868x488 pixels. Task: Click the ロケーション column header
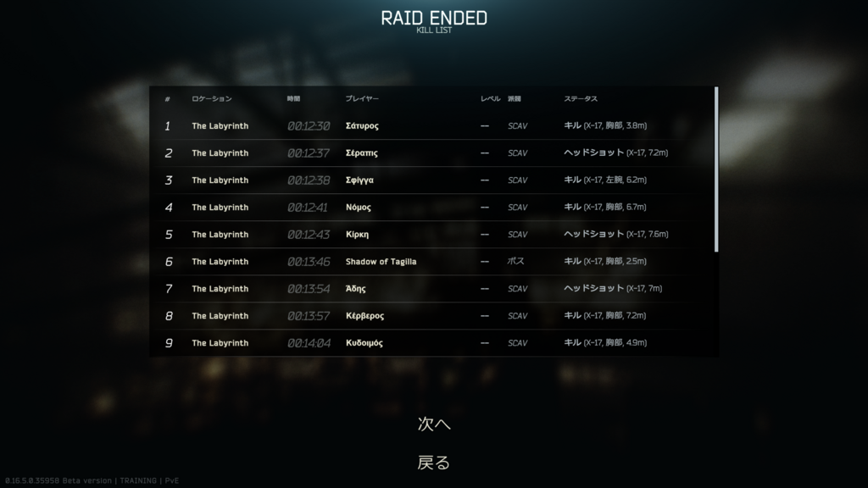pyautogui.click(x=212, y=99)
